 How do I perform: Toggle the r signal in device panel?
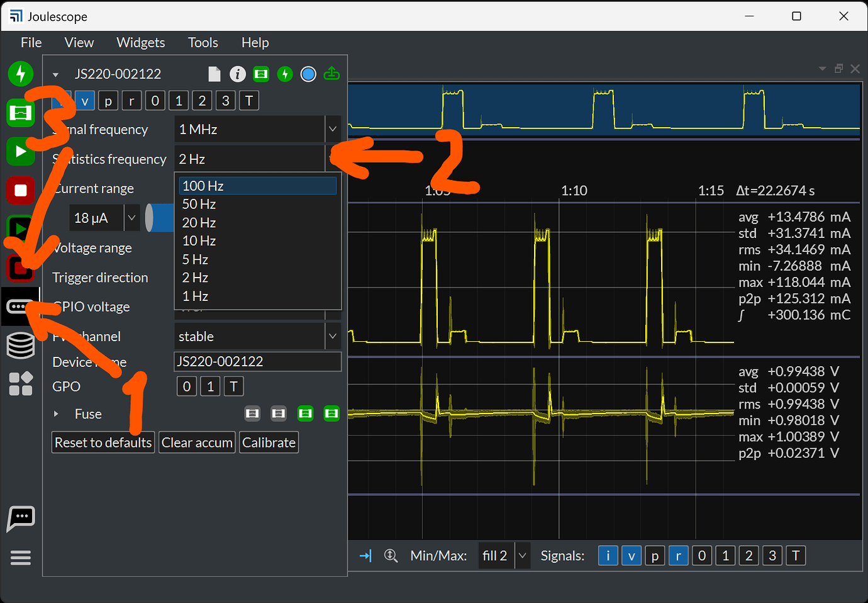click(x=131, y=101)
